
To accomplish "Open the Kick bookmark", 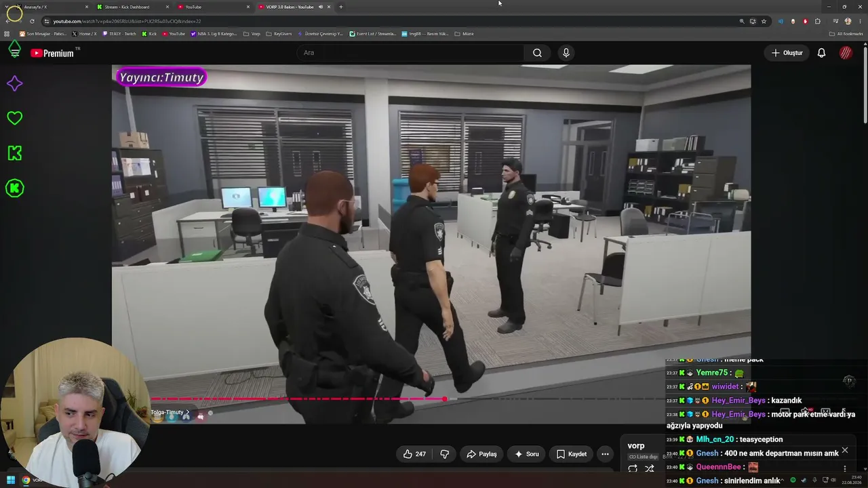I will pos(149,33).
